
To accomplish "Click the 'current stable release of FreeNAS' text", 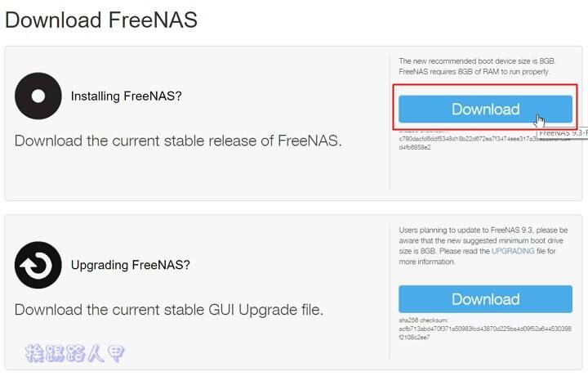I will [227, 141].
